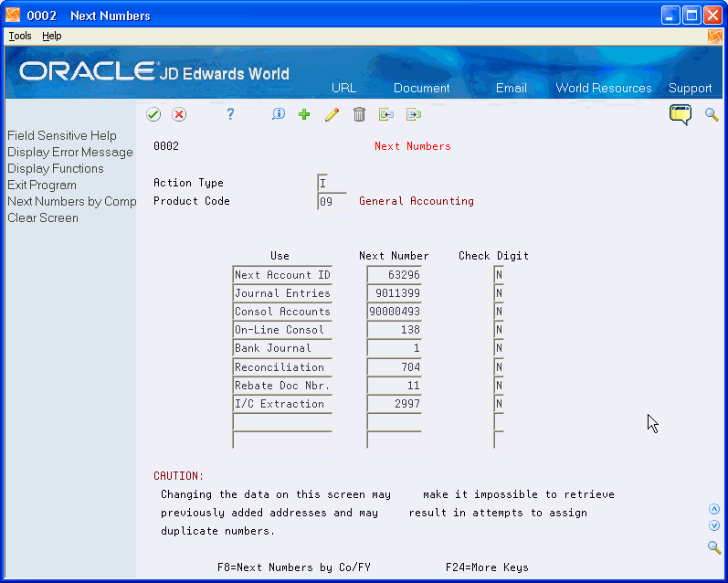Click the title bar application icon
The width and height of the screenshot is (728, 583).
click(x=13, y=16)
